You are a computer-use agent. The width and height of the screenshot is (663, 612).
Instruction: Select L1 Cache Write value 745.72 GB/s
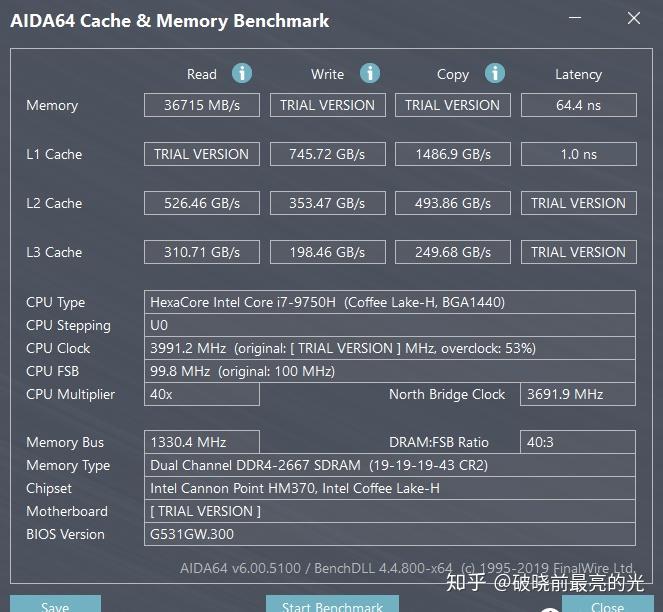328,154
